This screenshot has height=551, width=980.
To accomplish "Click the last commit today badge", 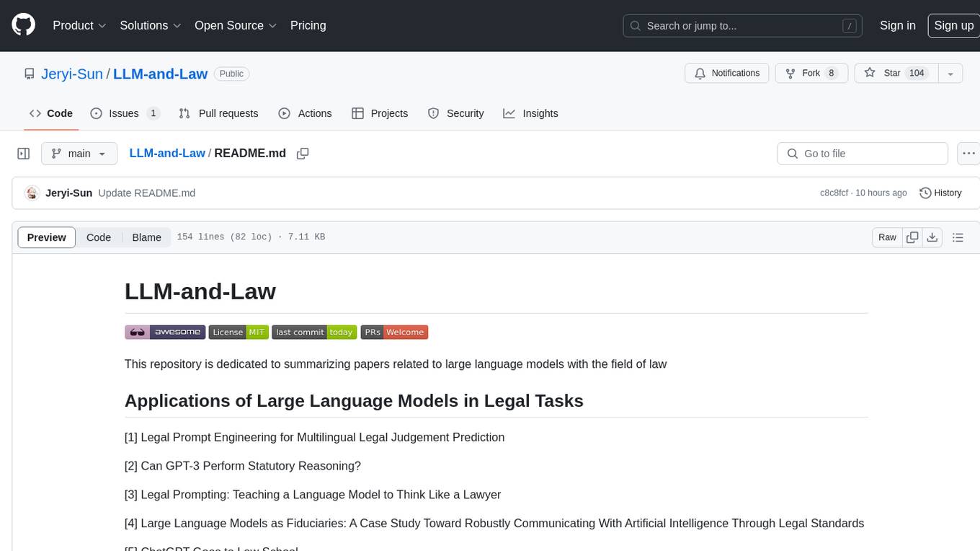I will 314,332.
